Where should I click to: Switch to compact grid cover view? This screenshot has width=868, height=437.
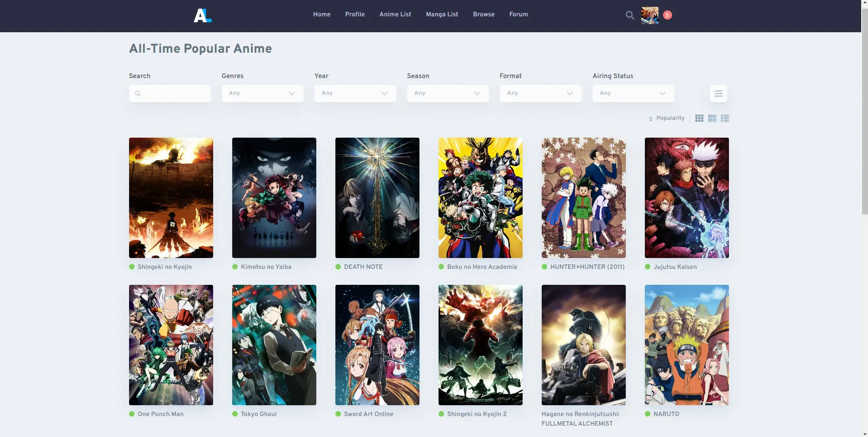coord(699,118)
